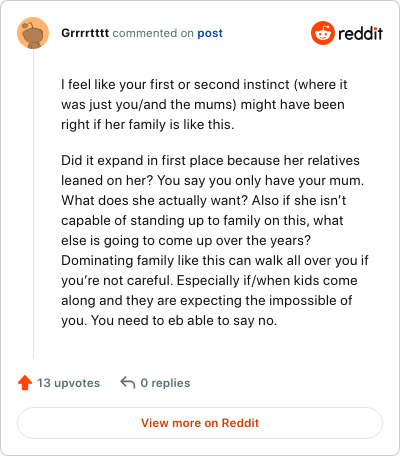Click the first comment paragraph about instinct
This screenshot has height=456, width=400.
(x=204, y=104)
